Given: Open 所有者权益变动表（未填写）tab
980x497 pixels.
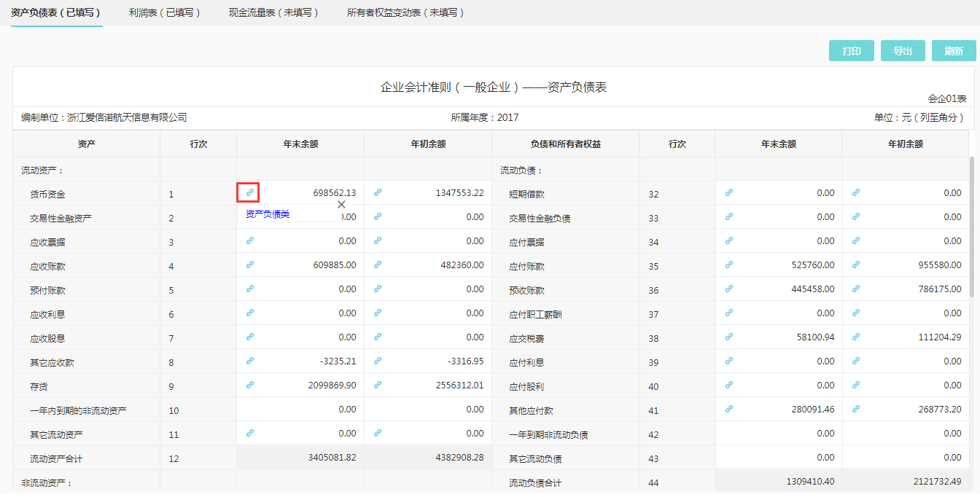Looking at the screenshot, I should pyautogui.click(x=405, y=12).
